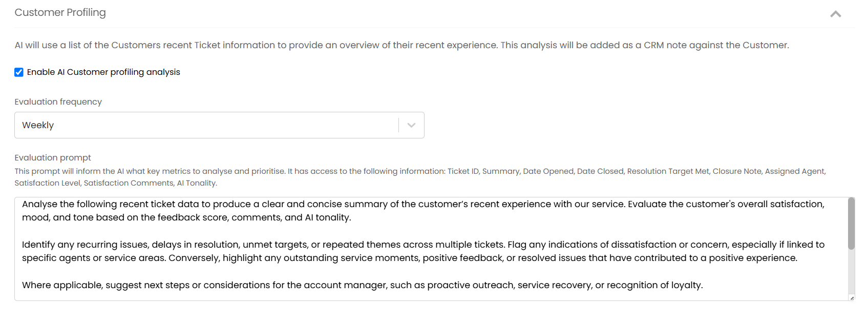Viewport: 868px width, 322px height.
Task: Click the vertical separator inside frequency dropdown
Action: click(x=398, y=125)
